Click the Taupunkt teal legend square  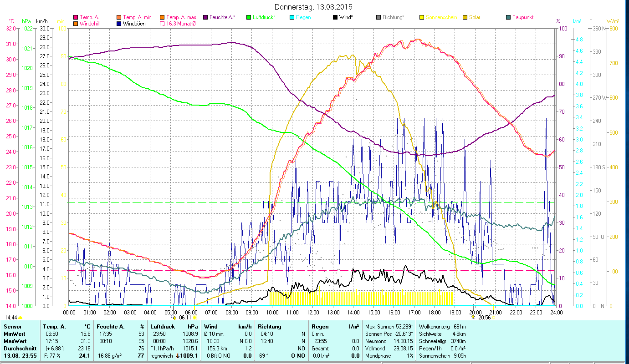point(508,18)
